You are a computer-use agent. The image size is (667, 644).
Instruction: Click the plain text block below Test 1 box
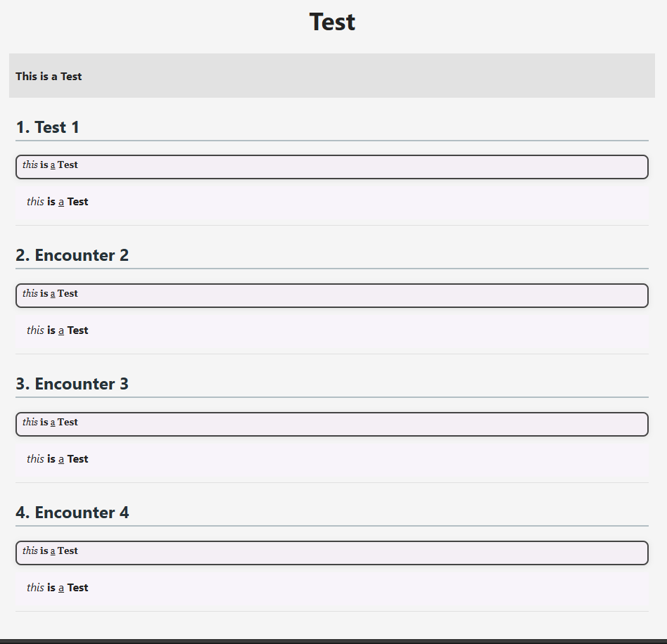click(332, 203)
